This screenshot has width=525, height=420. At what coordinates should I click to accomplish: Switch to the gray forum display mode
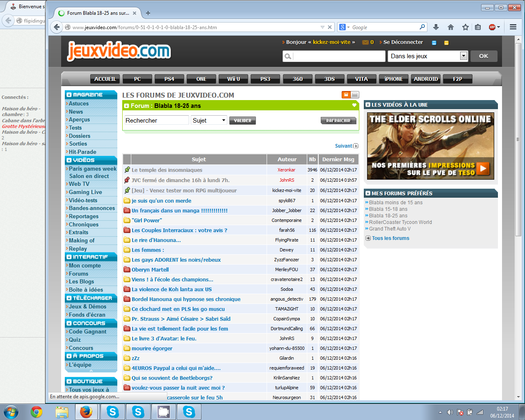355,95
